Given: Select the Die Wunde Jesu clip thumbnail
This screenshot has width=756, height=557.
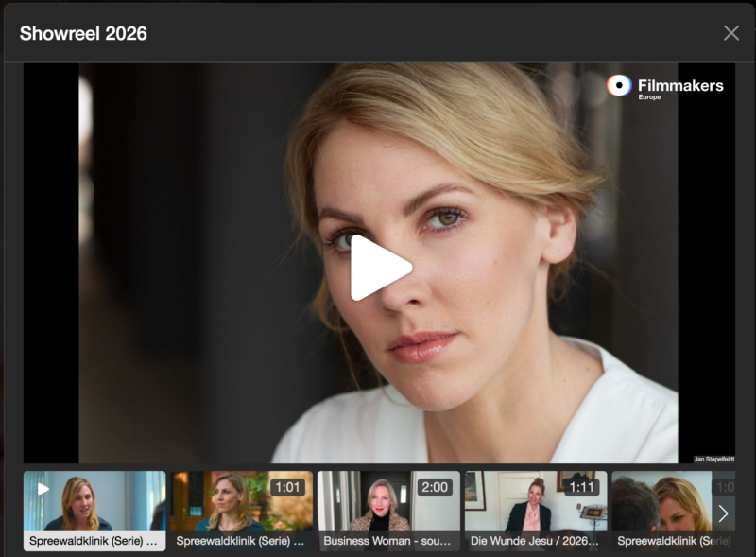Looking at the screenshot, I should pyautogui.click(x=536, y=511).
